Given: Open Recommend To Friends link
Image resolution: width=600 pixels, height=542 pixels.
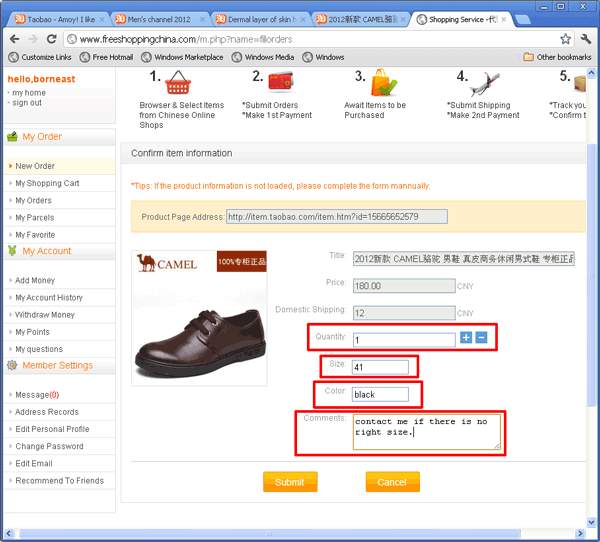Looking at the screenshot, I should point(59,481).
